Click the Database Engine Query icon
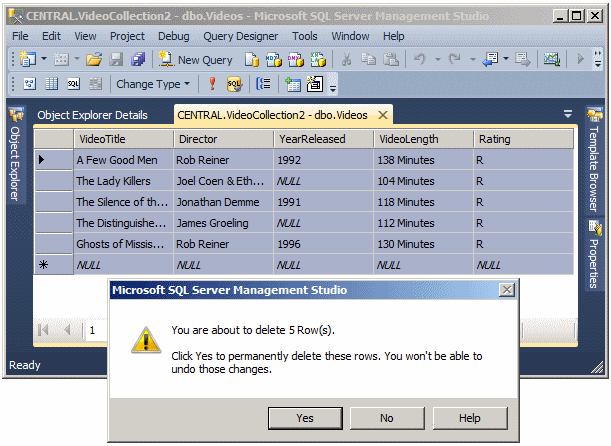Viewport: 611px width, 446px height. click(x=252, y=60)
